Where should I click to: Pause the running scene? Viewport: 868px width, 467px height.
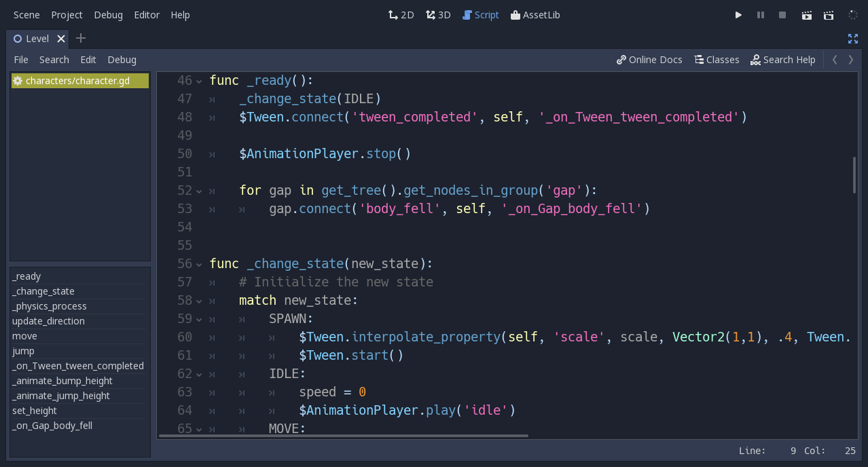pyautogui.click(x=761, y=15)
